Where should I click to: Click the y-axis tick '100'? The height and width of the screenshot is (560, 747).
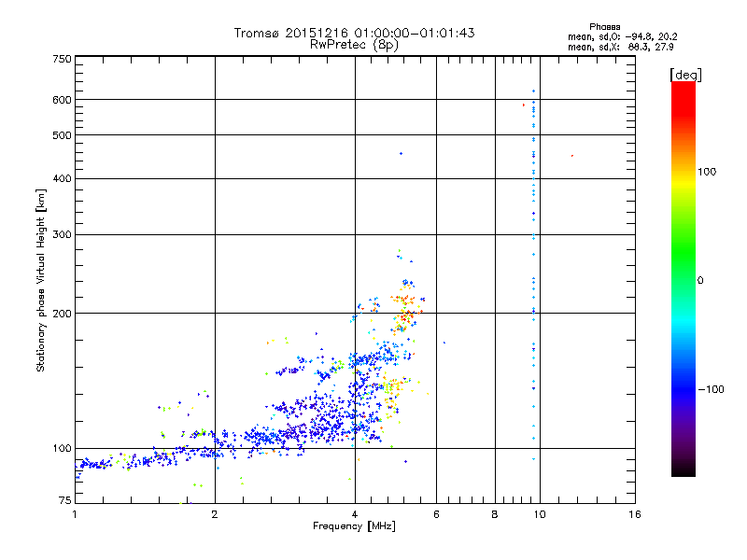(x=62, y=448)
